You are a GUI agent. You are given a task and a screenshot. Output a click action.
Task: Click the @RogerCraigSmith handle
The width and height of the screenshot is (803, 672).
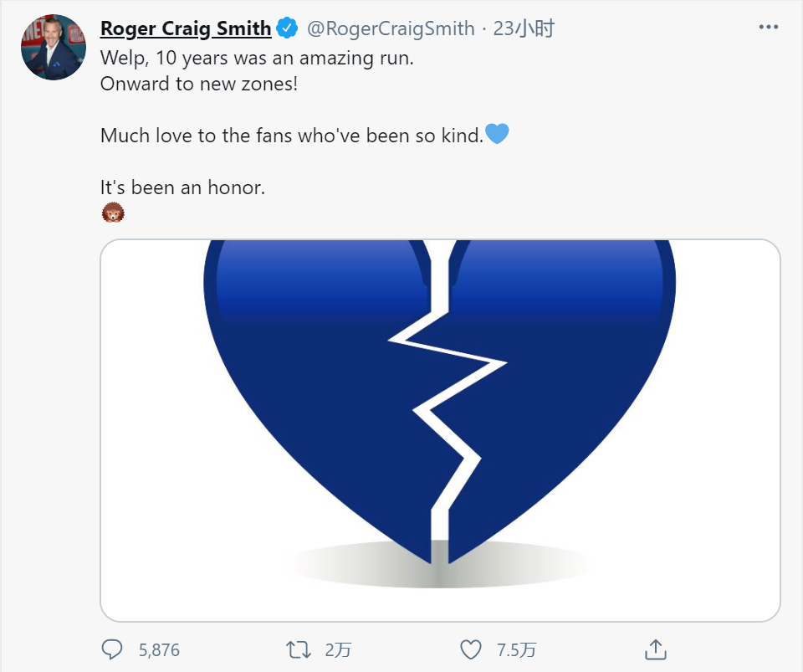(x=391, y=28)
